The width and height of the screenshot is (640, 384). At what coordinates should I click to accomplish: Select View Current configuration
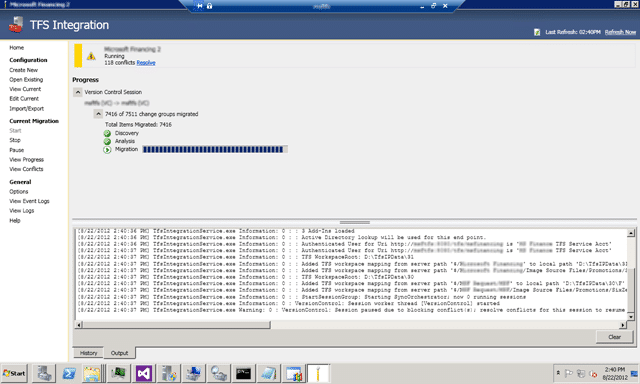(25, 89)
